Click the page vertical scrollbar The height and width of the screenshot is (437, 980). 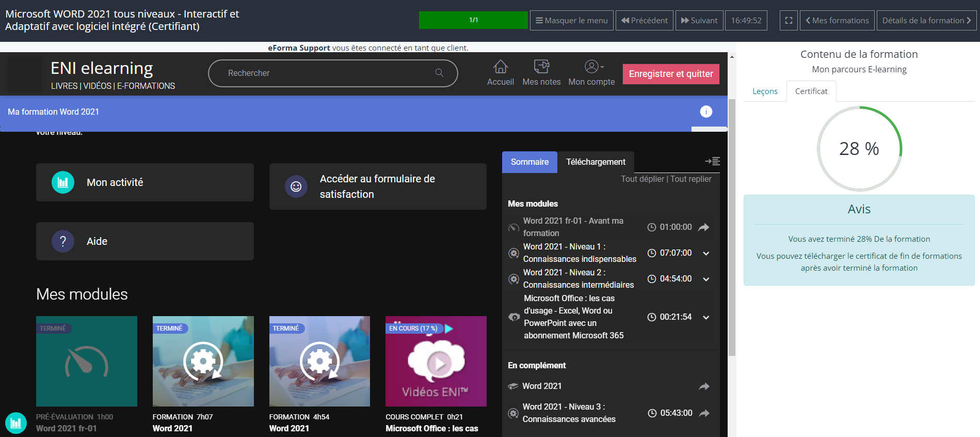pos(732,227)
